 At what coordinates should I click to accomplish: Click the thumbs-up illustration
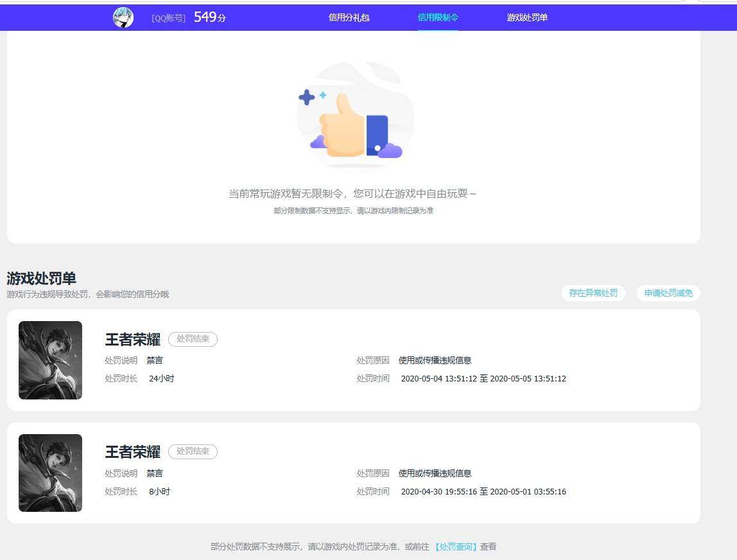coord(356,115)
